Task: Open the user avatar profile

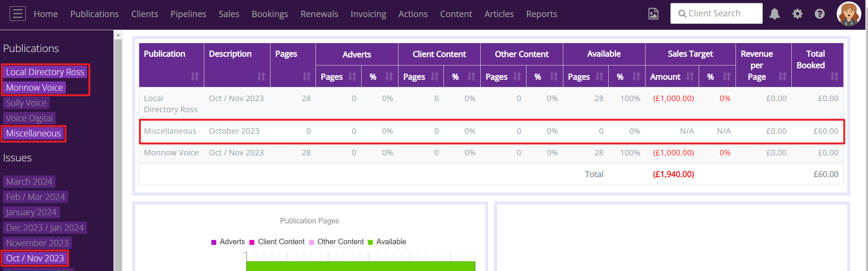Action: [x=849, y=14]
